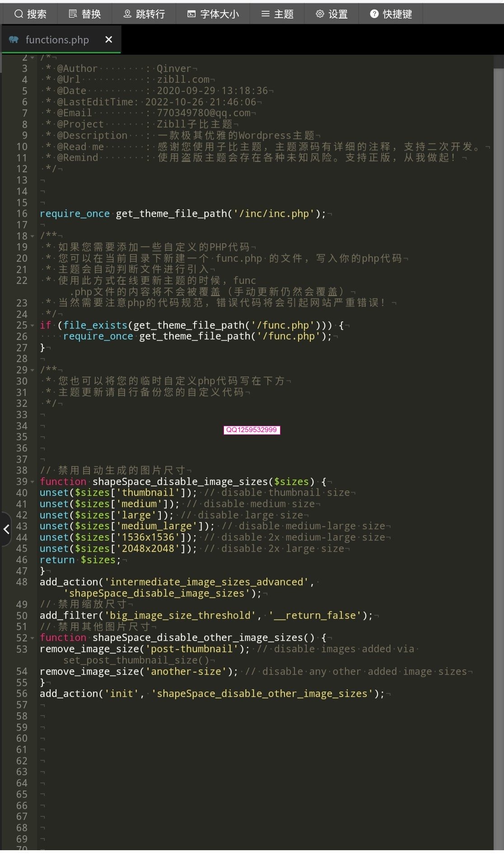
Task: Click comment '禁用其他图片尺寸' on line 51
Action: pyautogui.click(x=104, y=627)
